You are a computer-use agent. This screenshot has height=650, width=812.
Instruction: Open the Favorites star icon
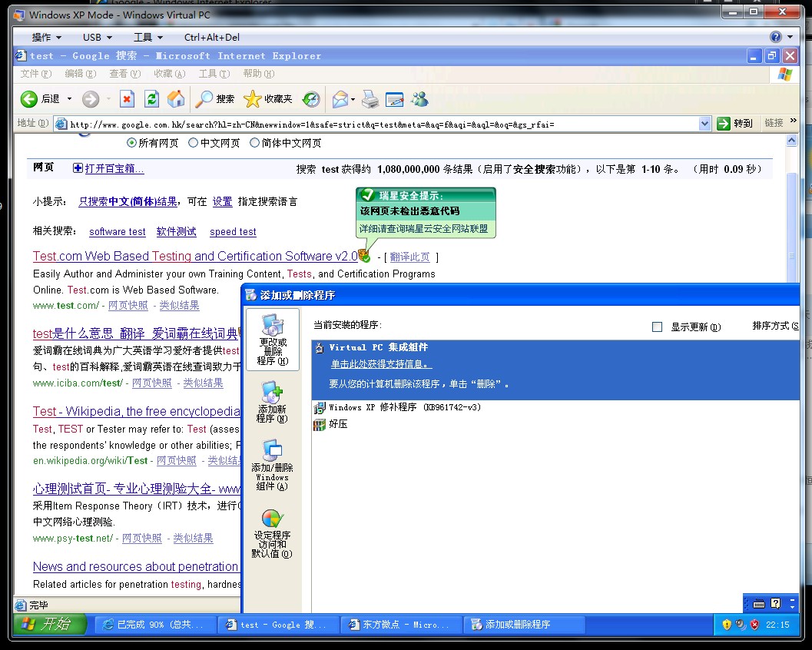[253, 99]
